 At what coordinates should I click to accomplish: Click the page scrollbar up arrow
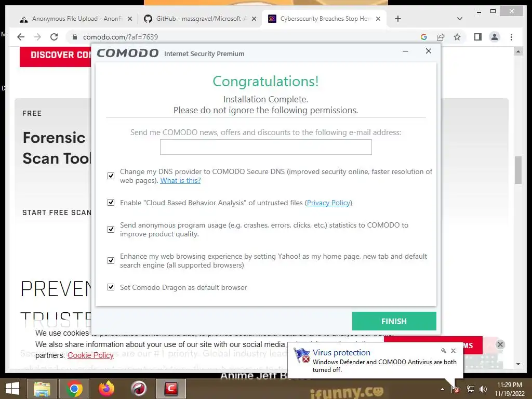click(518, 51)
